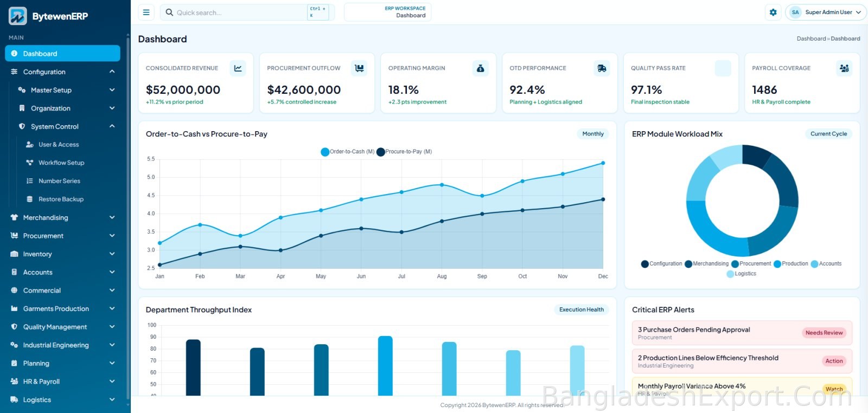The image size is (868, 413).
Task: Click the Number Series list icon
Action: tap(30, 181)
